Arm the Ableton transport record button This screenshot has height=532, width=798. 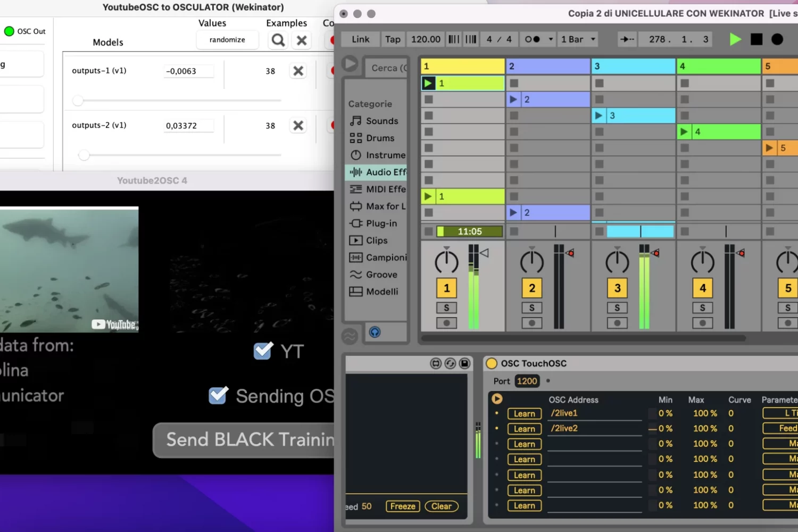pos(777,39)
